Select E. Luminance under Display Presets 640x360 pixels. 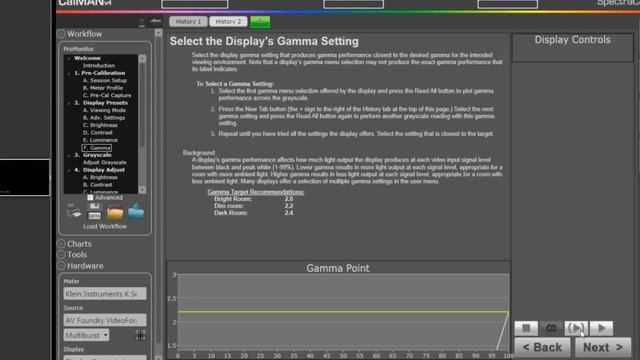click(x=100, y=140)
